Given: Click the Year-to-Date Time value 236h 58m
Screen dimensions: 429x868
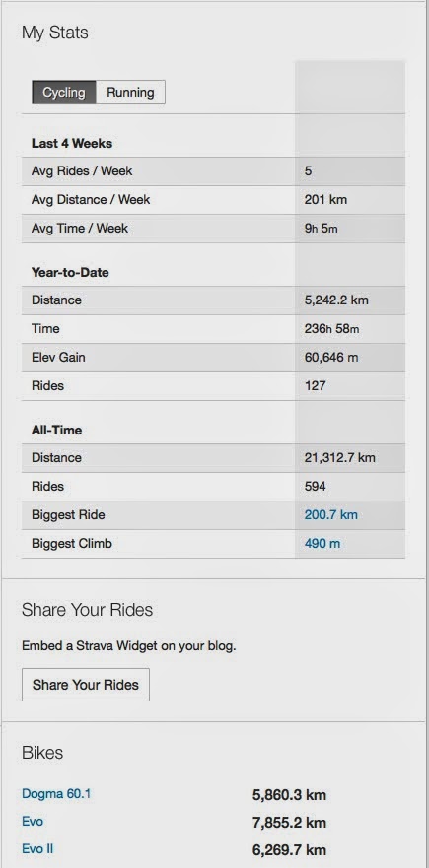Looking at the screenshot, I should point(331,329).
